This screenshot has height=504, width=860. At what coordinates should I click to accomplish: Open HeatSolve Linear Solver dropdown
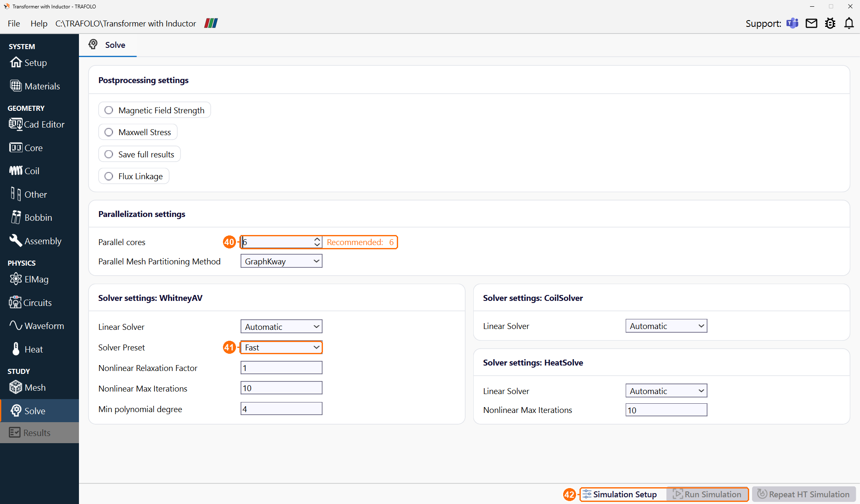[666, 391]
